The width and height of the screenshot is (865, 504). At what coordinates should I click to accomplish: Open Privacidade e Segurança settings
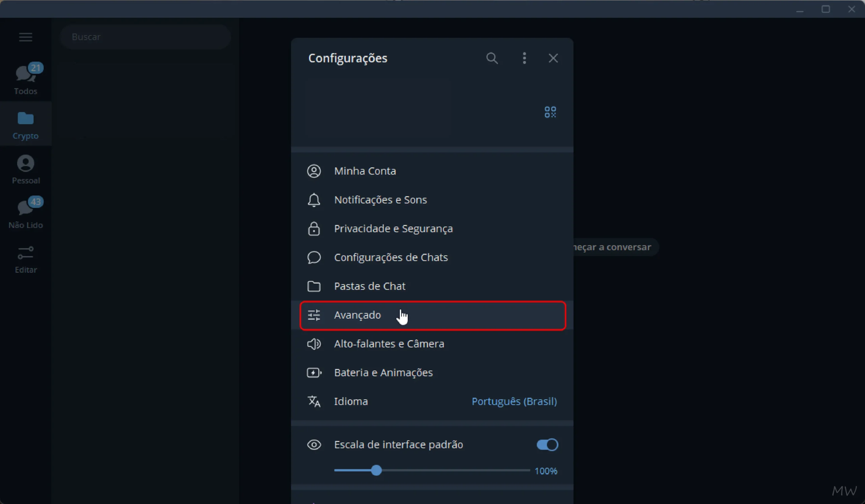tap(432, 228)
